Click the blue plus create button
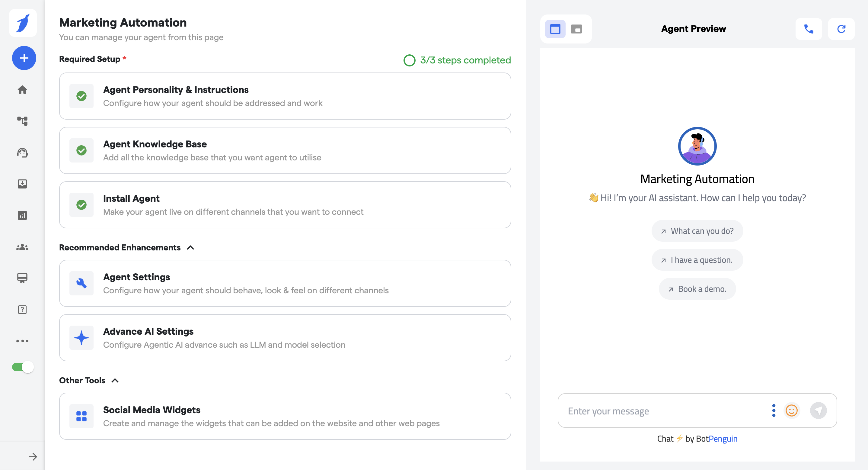The width and height of the screenshot is (868, 470). (24, 58)
